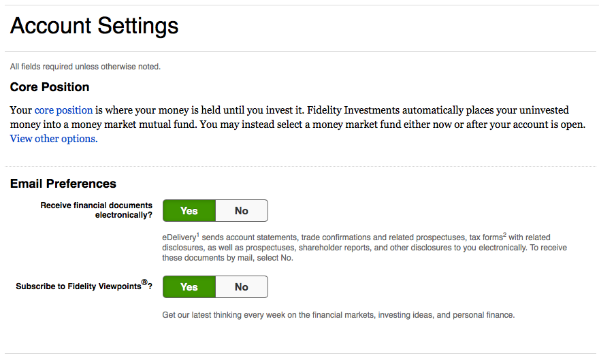Click the "View other options" link
The height and width of the screenshot is (364, 599).
coord(53,139)
